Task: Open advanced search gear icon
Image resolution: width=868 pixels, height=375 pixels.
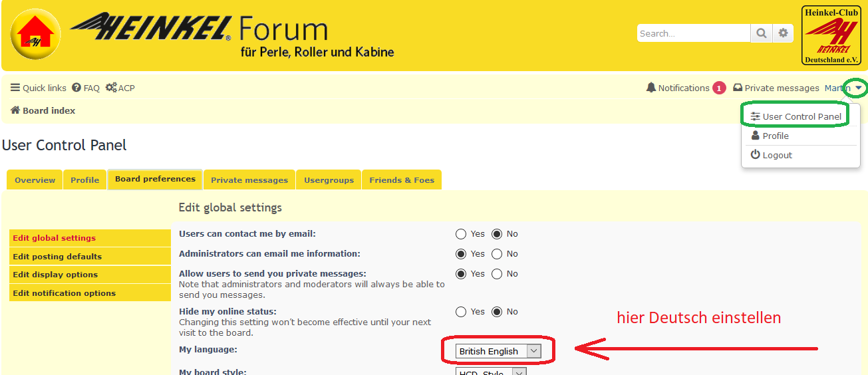Action: click(783, 33)
